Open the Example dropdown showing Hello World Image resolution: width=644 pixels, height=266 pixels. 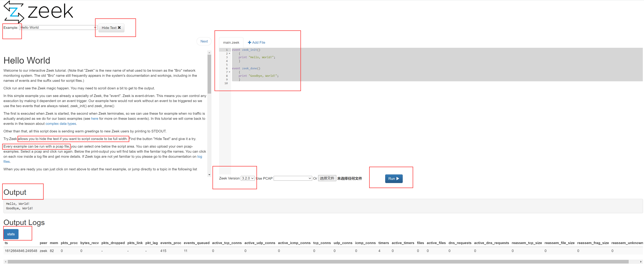coord(58,27)
